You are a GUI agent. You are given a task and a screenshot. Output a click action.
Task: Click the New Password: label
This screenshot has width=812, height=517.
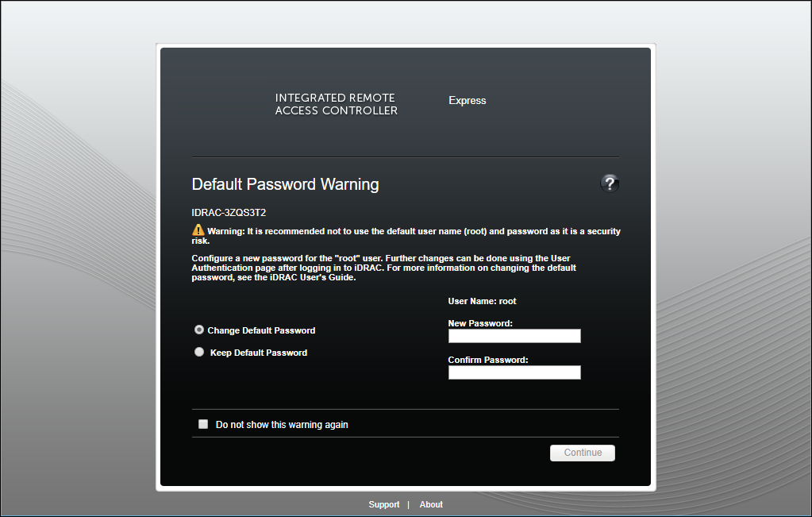point(480,323)
